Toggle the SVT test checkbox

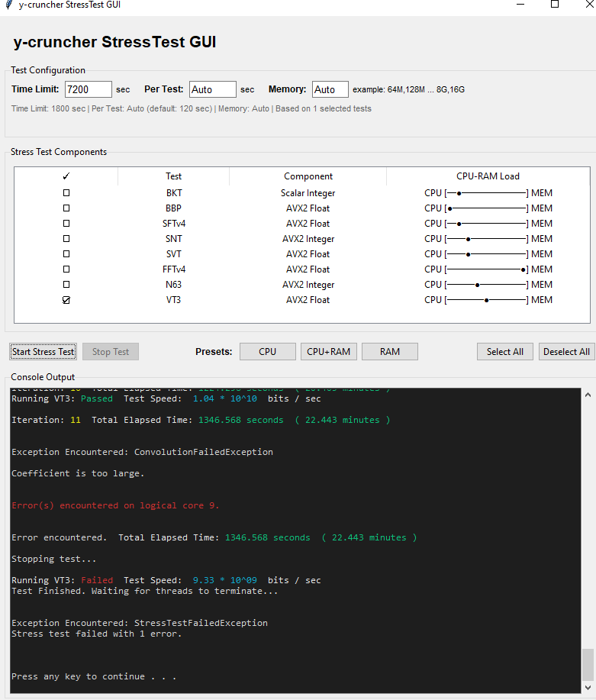pos(66,254)
